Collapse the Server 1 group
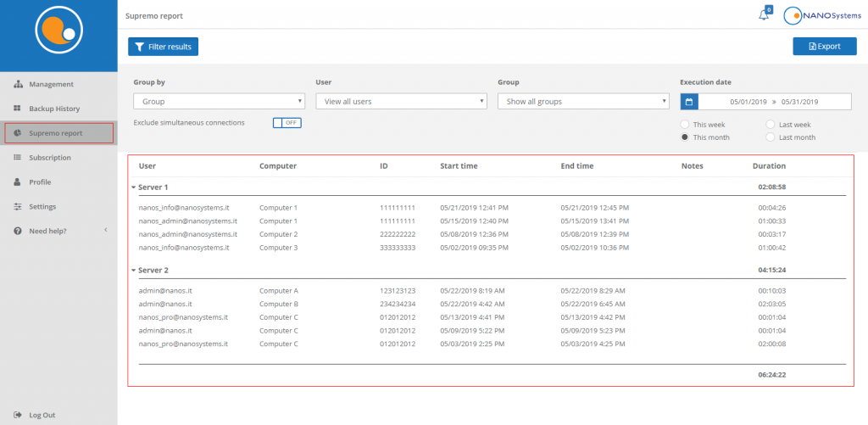This screenshot has width=868, height=425. click(133, 187)
